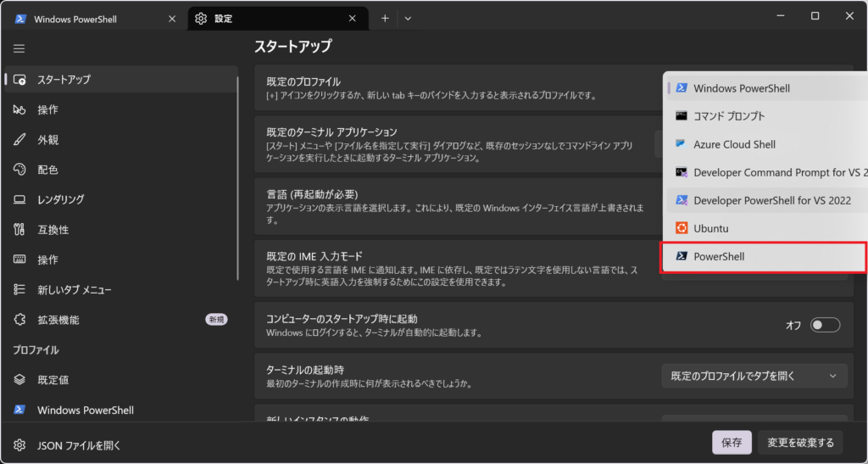
Task: Open the new tab profile dropdown chevron
Action: click(x=408, y=19)
